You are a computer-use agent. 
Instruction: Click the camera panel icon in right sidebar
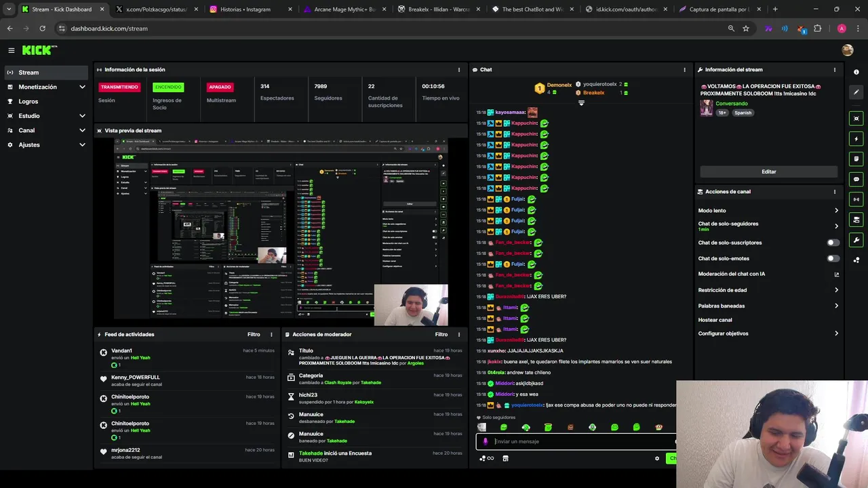point(856,220)
